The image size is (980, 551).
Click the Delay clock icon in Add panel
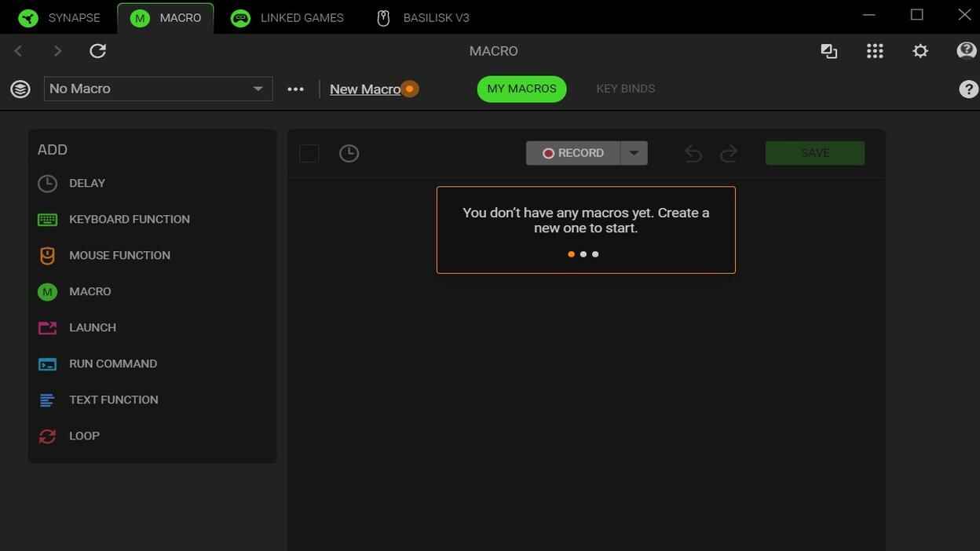pos(47,184)
